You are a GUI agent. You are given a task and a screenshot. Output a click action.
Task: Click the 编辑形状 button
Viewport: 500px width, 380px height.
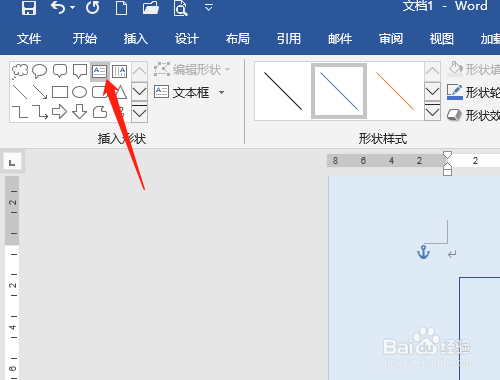pyautogui.click(x=192, y=70)
